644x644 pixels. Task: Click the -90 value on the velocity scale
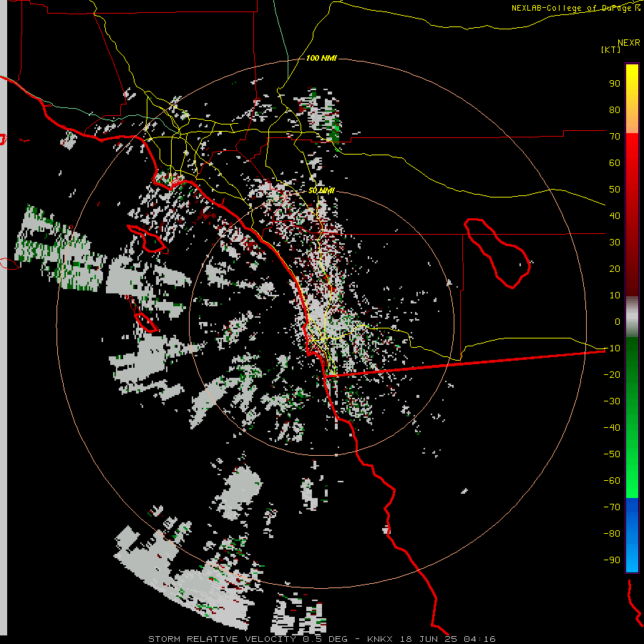tap(612, 560)
